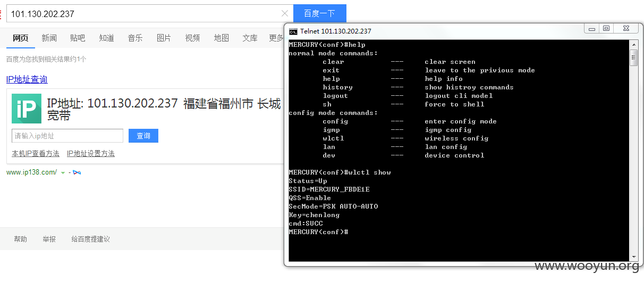
Task: Switch to the 新闻 tab
Action: pos(49,38)
